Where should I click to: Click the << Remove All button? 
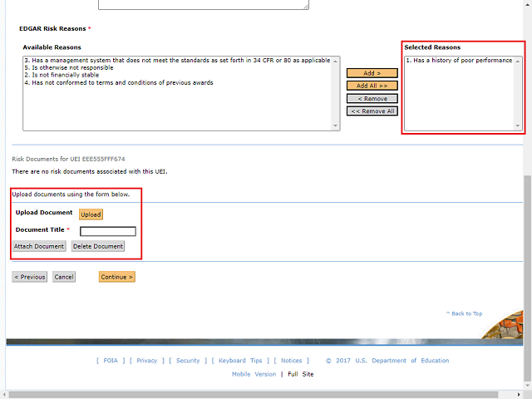[372, 111]
